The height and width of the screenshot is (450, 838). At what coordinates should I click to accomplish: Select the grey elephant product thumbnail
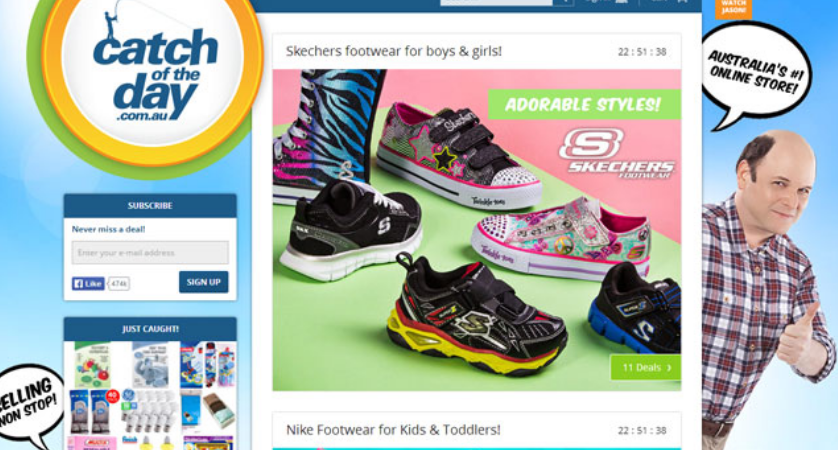pyautogui.click(x=151, y=365)
